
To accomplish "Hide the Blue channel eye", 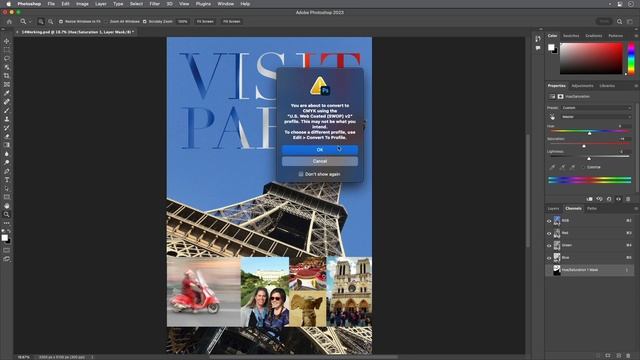I will coord(549,258).
